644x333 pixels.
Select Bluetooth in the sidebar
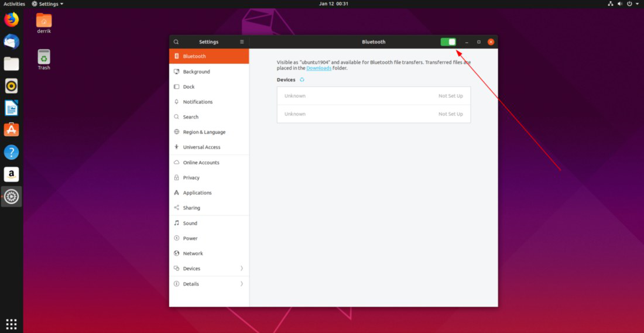(x=209, y=56)
